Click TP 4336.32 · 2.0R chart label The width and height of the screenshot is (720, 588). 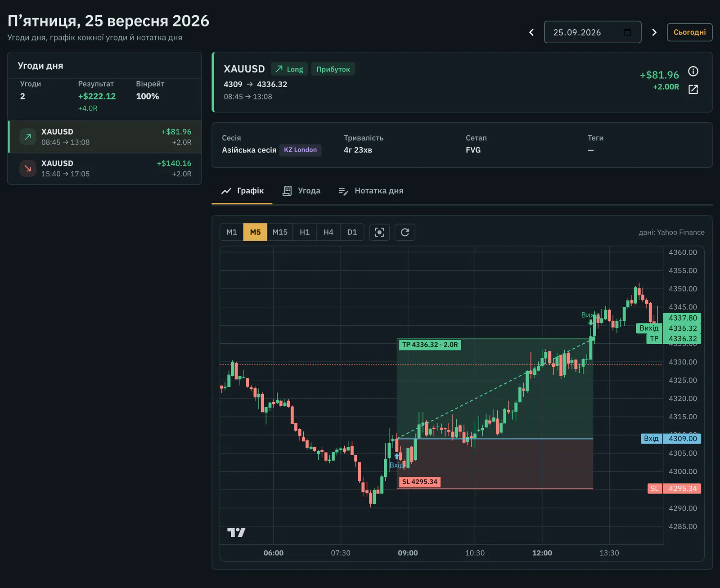click(x=430, y=345)
